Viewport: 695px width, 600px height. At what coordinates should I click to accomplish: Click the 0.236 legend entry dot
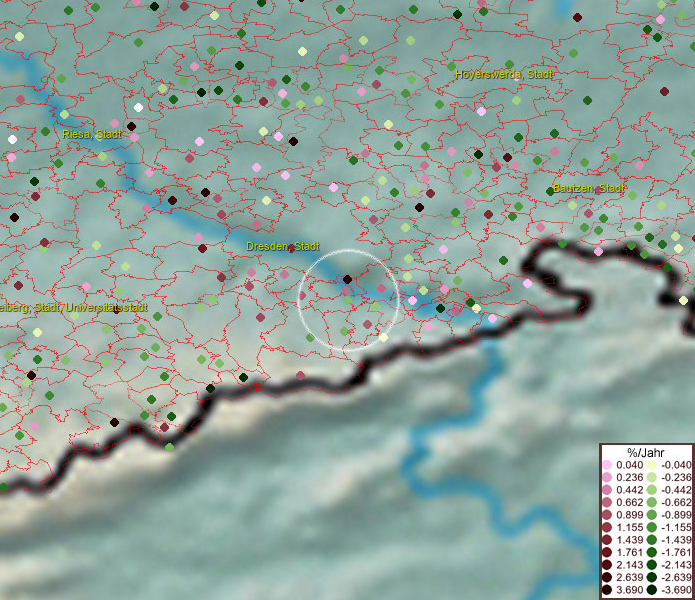point(607,478)
